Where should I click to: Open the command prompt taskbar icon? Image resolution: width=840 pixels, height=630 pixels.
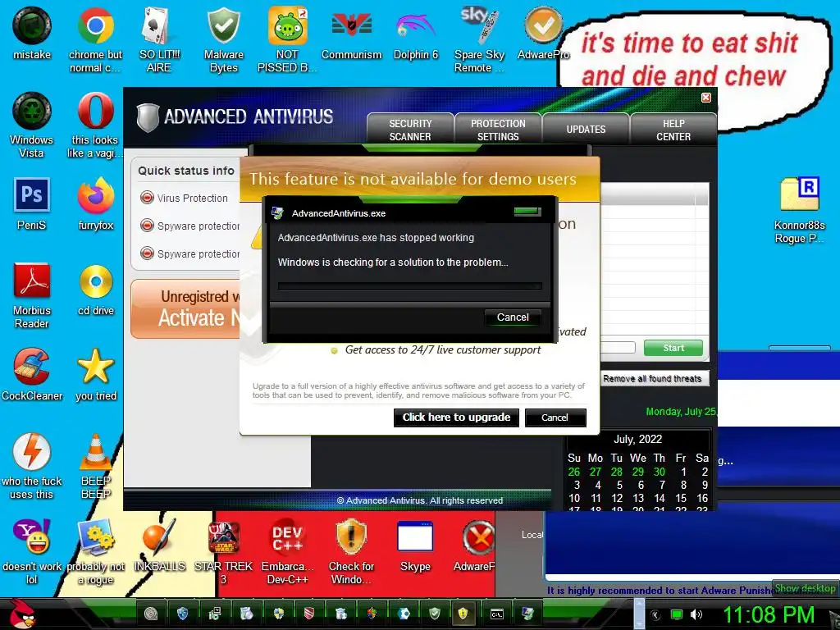497,614
